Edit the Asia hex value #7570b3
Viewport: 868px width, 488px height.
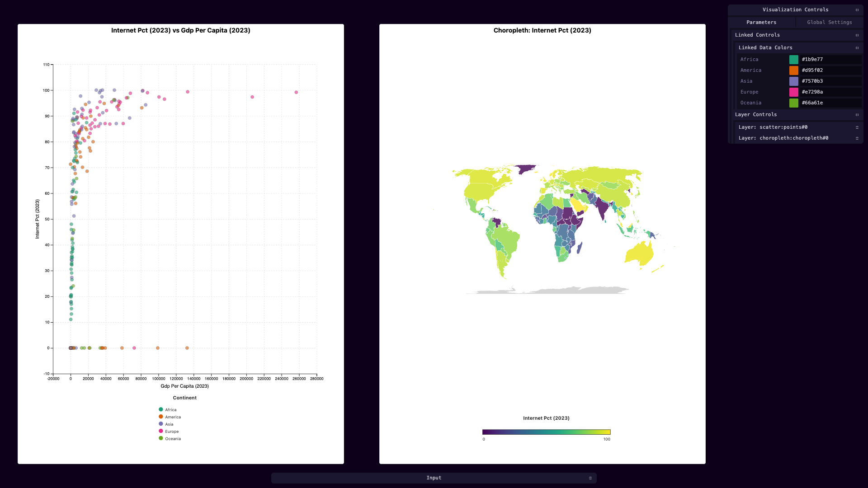[x=830, y=81]
